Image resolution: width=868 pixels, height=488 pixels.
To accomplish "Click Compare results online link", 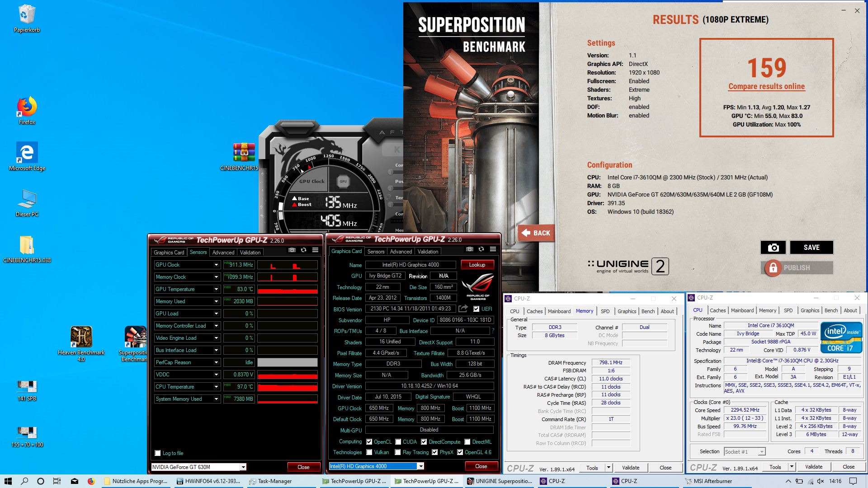I will [766, 86].
